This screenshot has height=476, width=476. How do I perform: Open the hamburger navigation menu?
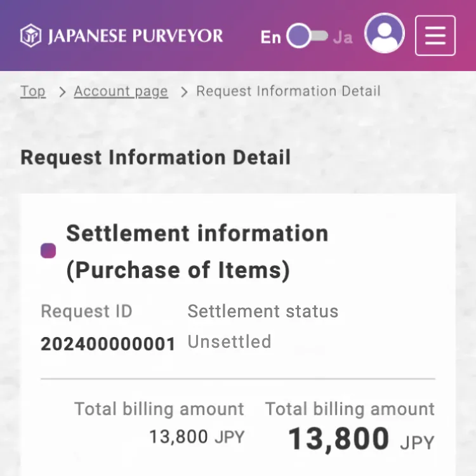[x=435, y=36]
